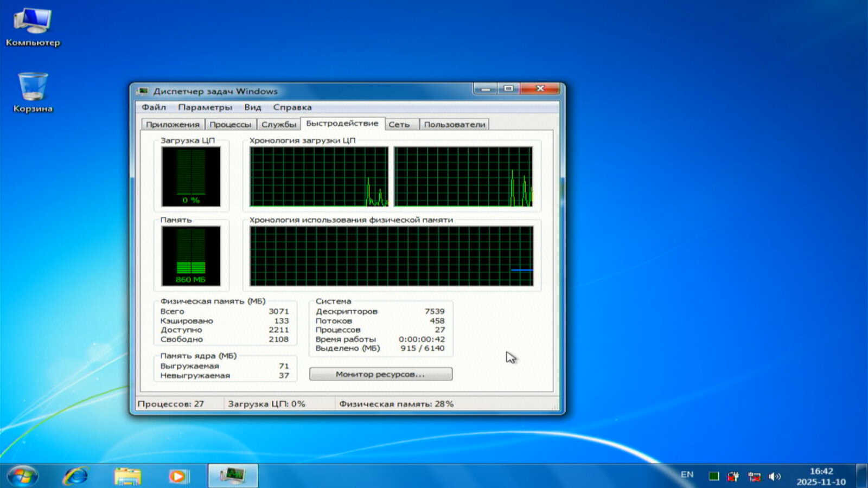Click the status bar text Загрузка ЦП: 0%
This screenshot has height=488, width=868.
(267, 404)
